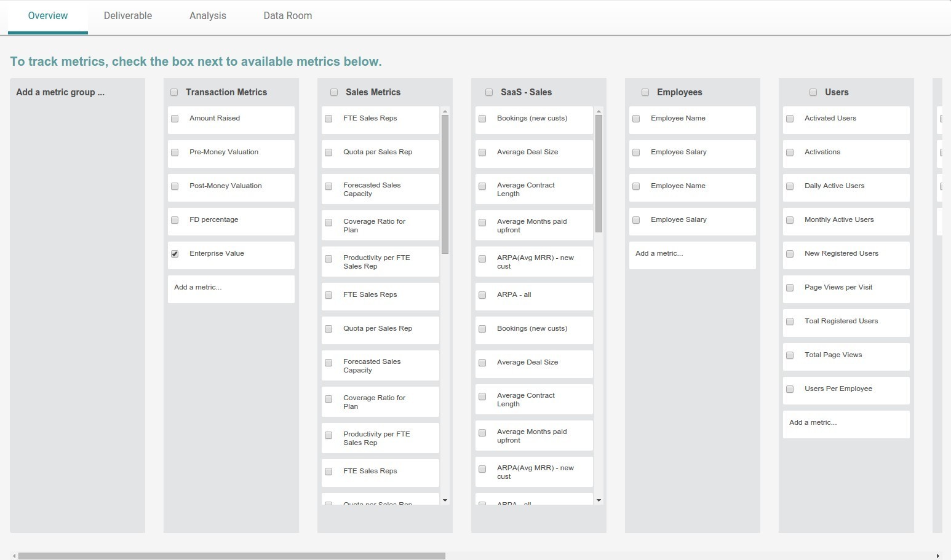Enable the SaaS - Sales group checkbox
The width and height of the screenshot is (951, 560).
click(x=489, y=92)
